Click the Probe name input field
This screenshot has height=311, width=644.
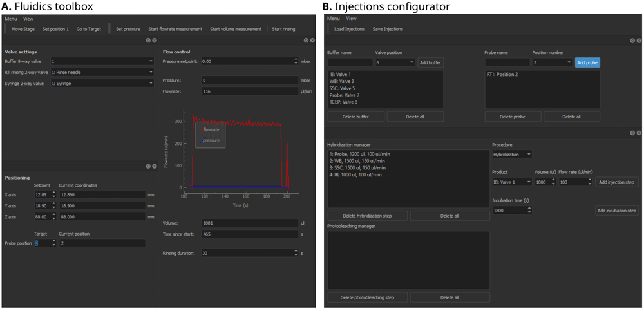click(x=507, y=62)
